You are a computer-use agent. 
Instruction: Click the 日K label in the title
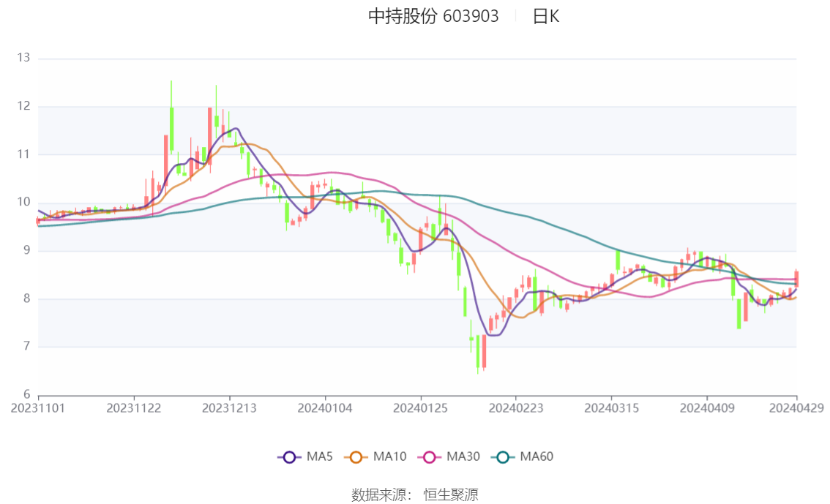tap(546, 16)
